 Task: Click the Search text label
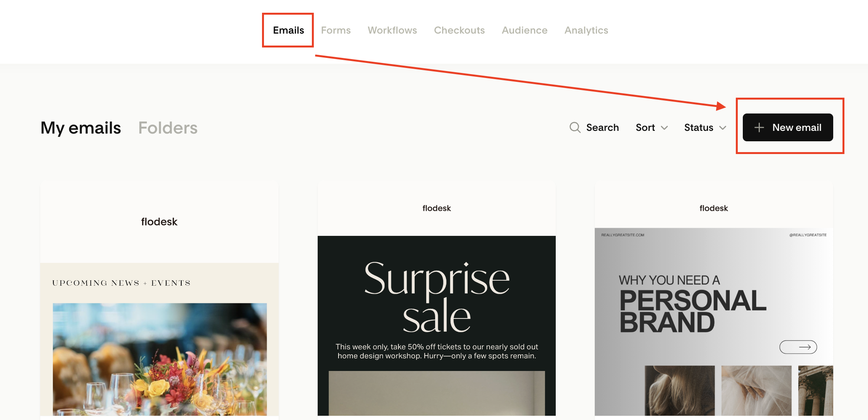(602, 127)
